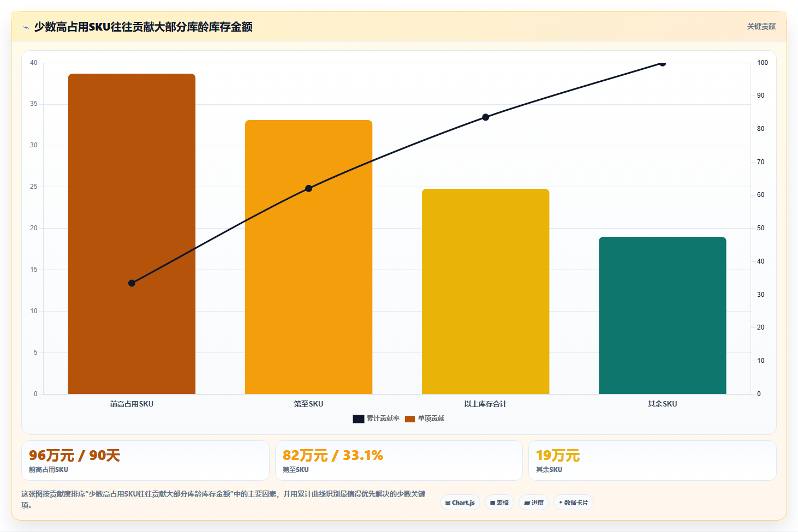Click the orange 第至SKU bar
The height and width of the screenshot is (532, 798).
[x=308, y=257]
